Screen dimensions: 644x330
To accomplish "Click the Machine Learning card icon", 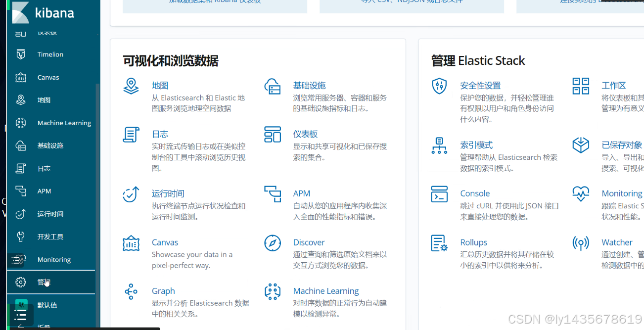I will tap(273, 291).
